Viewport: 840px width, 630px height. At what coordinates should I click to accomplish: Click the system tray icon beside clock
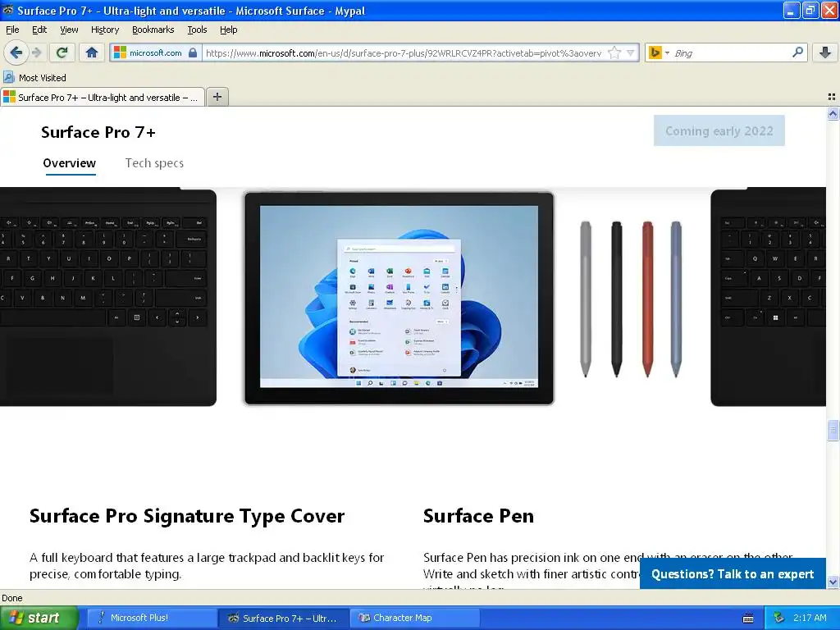[779, 618]
